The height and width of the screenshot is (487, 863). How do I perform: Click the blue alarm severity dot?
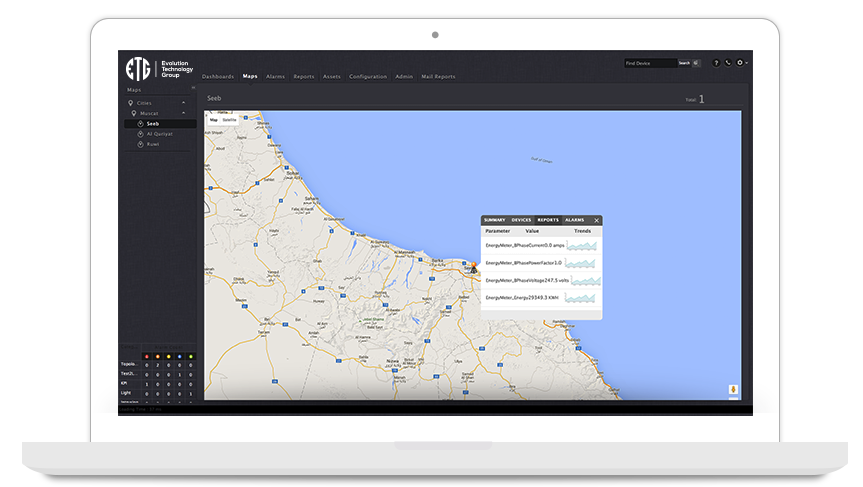point(179,357)
